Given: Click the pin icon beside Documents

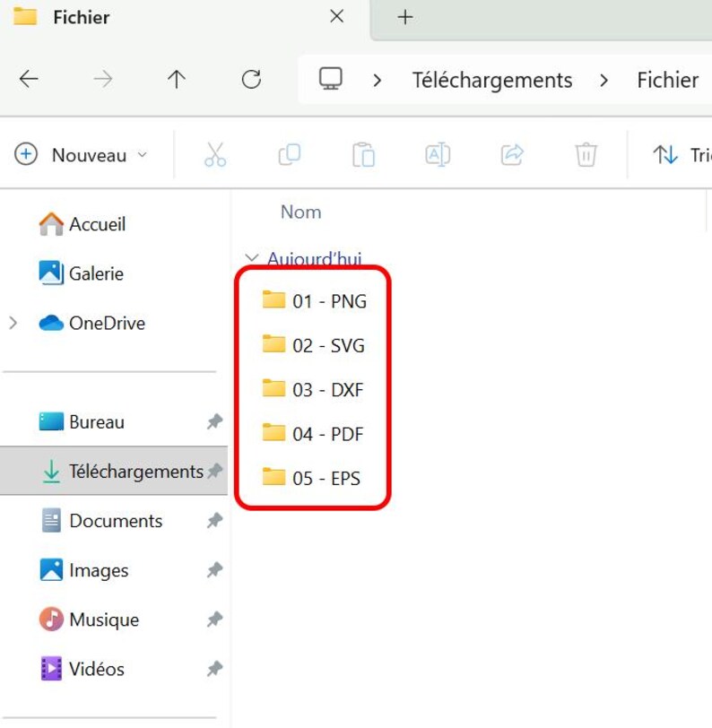Looking at the screenshot, I should point(214,521).
